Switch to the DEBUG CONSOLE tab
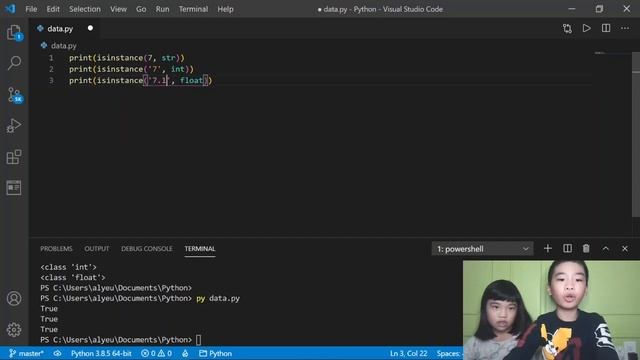 click(147, 249)
